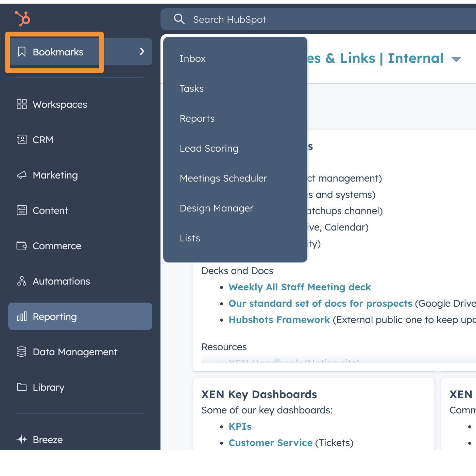The height and width of the screenshot is (476, 476).
Task: Click the Search HubSpot input field
Action: tap(306, 19)
